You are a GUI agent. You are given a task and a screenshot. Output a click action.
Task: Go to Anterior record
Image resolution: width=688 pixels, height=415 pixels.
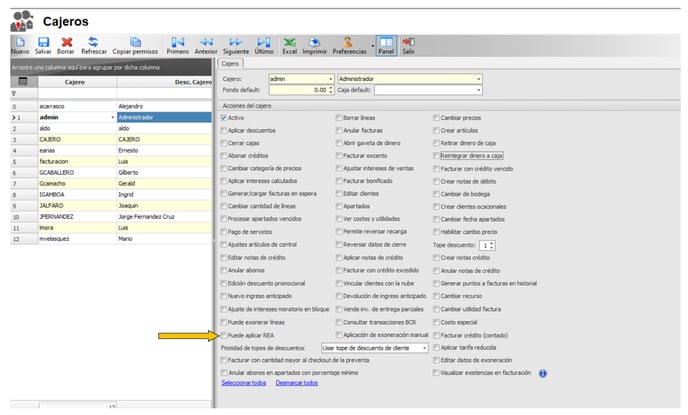click(x=206, y=46)
